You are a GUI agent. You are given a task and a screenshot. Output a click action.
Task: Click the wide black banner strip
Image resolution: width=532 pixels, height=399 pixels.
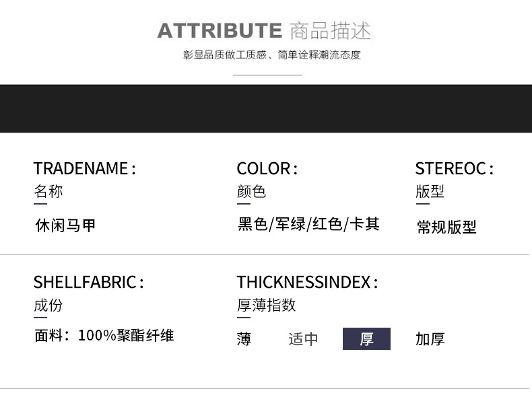point(266,108)
